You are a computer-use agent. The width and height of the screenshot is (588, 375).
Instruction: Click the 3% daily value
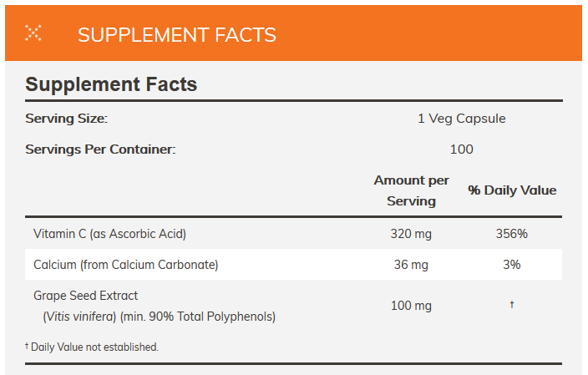pos(511,265)
